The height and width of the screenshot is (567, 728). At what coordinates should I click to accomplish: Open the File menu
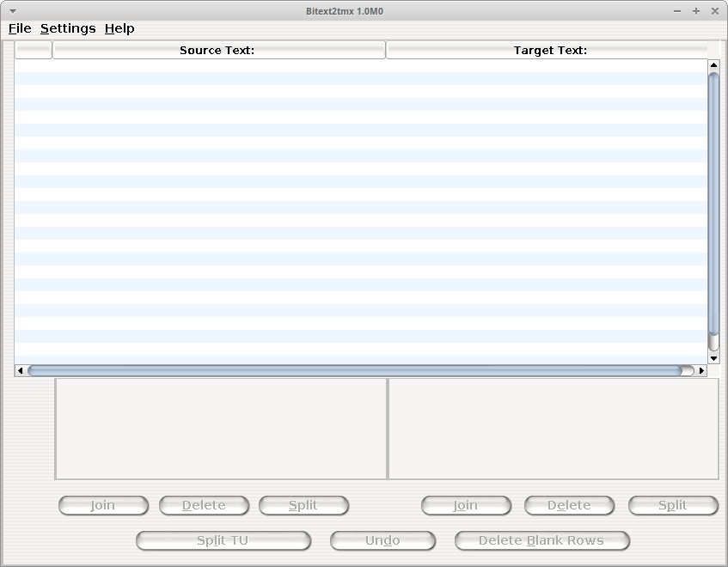(20, 28)
